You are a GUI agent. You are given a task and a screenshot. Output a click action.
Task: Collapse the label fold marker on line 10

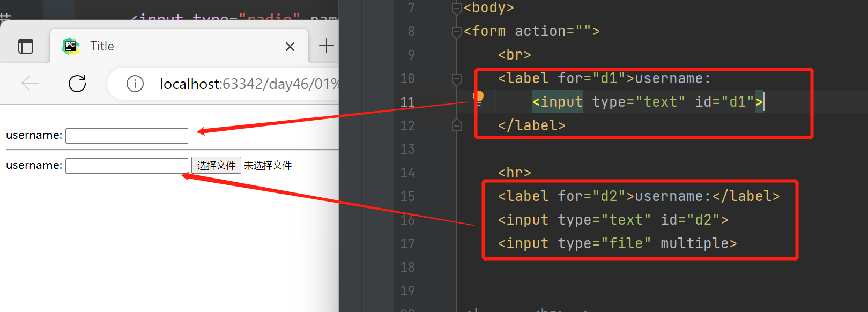coord(457,79)
